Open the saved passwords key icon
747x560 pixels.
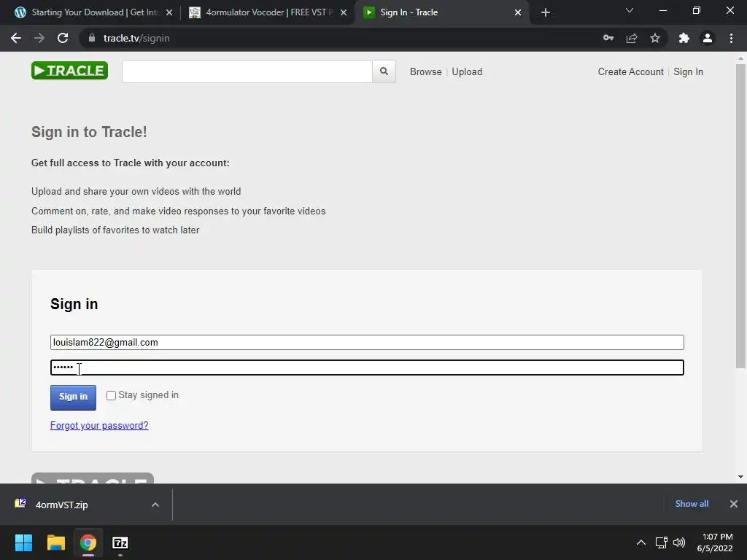[608, 38]
